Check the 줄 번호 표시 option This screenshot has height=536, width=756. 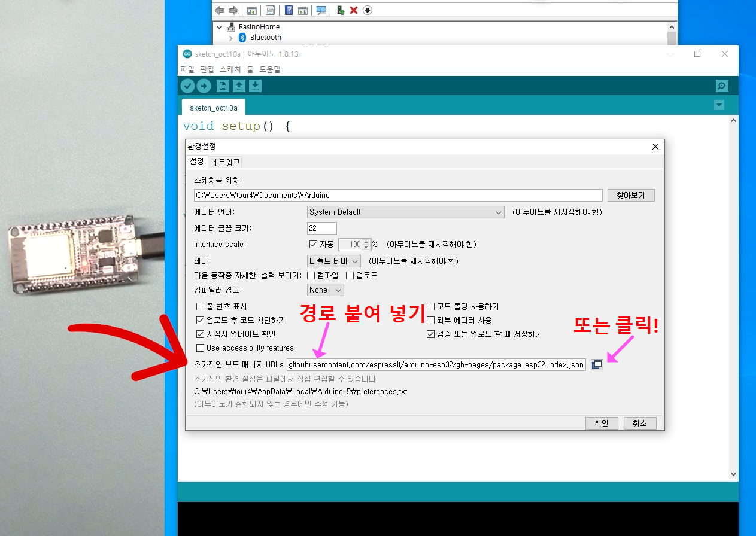pos(201,306)
